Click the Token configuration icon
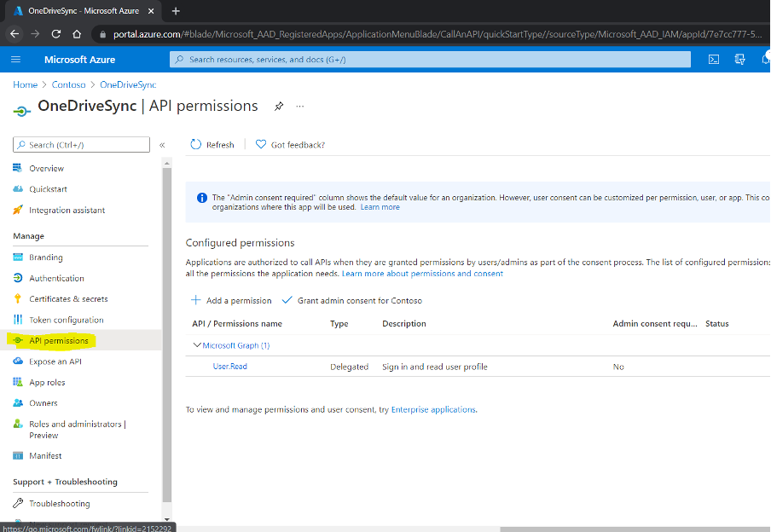Viewport: 771px width, 532px height. [x=18, y=320]
